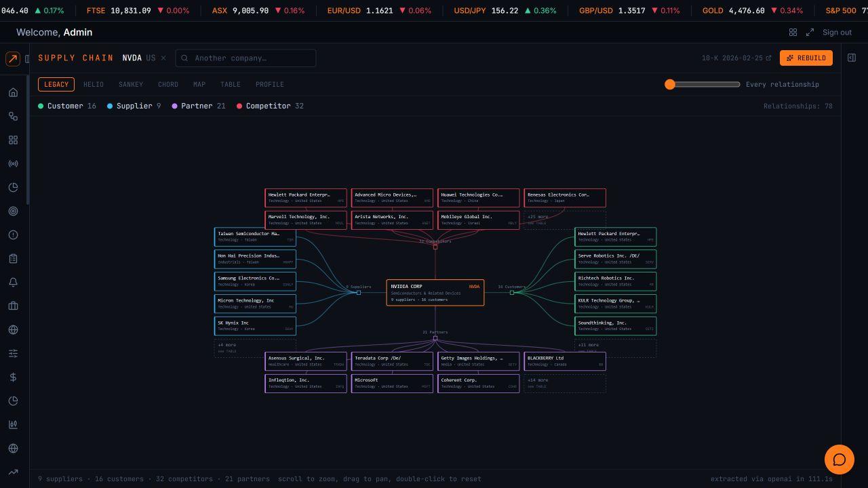
Task: Click the header grid layout icon
Action: point(793,32)
